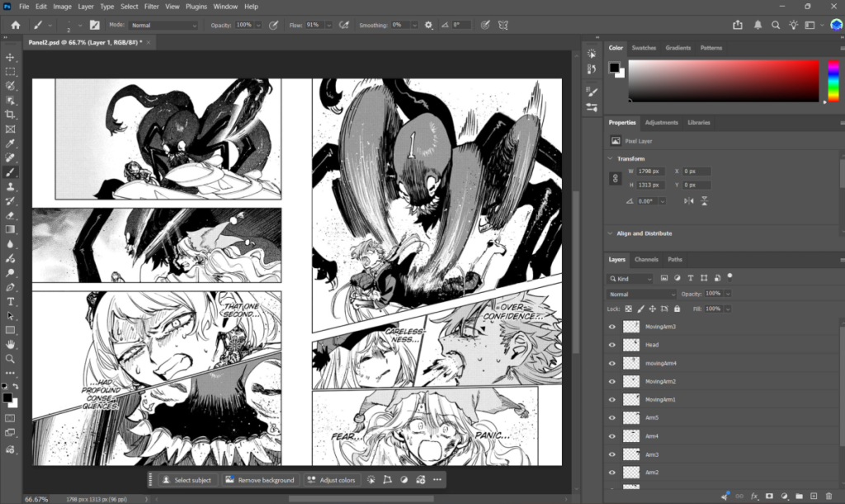The image size is (845, 504).
Task: Open the Layer menu
Action: (x=86, y=7)
